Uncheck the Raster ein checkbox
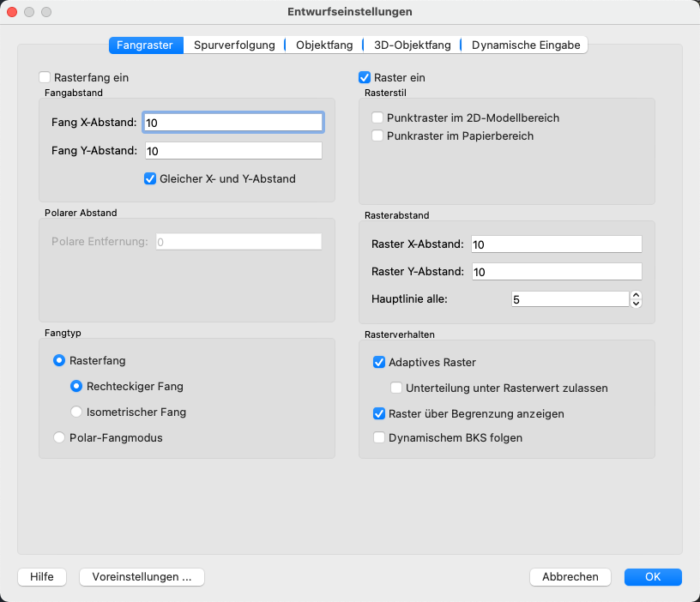700x602 pixels. click(365, 77)
